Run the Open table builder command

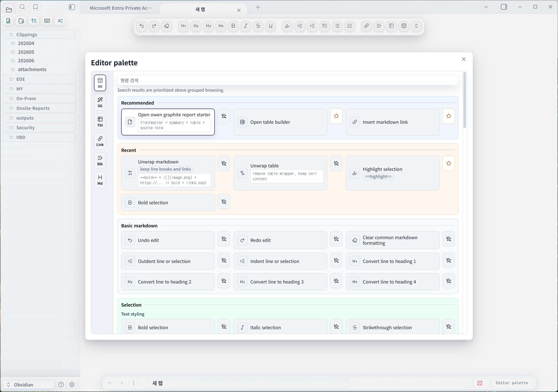[x=280, y=122]
